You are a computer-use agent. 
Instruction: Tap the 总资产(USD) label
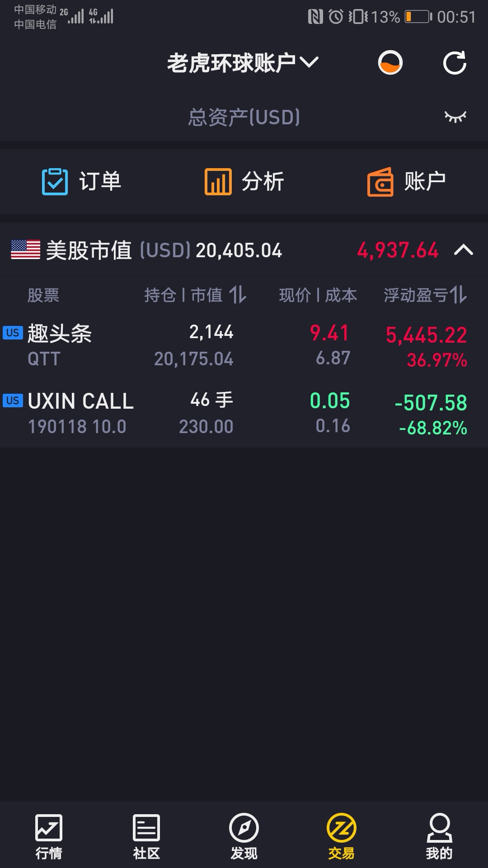coord(244,117)
